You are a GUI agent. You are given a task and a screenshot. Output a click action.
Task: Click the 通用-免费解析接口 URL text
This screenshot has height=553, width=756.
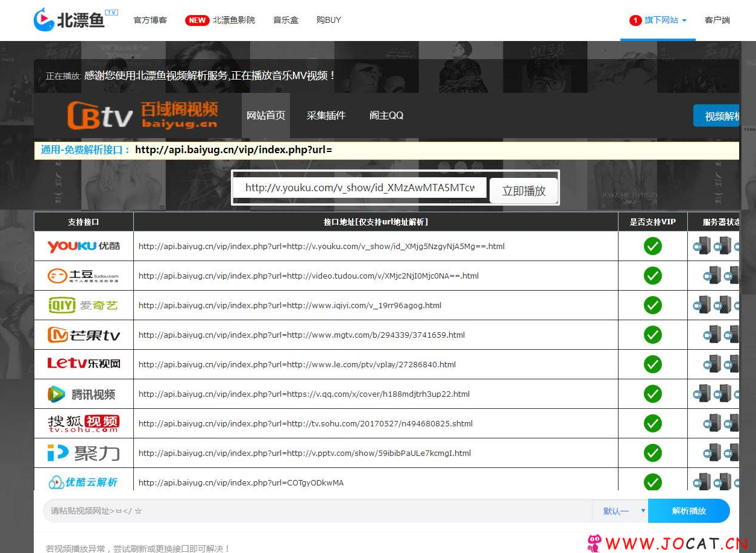click(233, 150)
